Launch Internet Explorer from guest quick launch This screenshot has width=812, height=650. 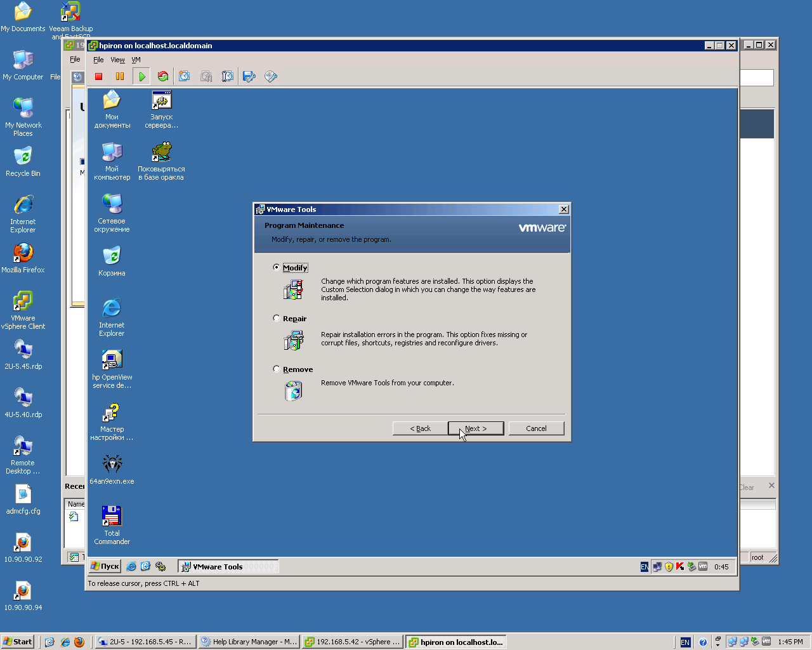tap(131, 566)
